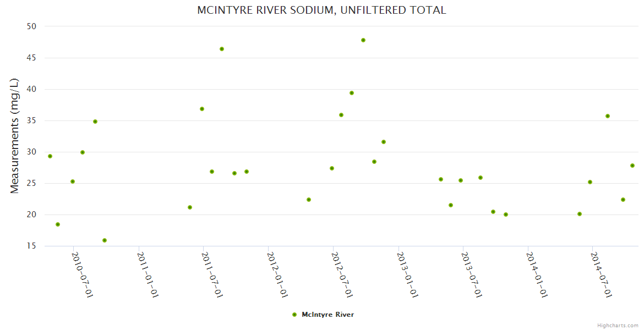The image size is (644, 330).
Task: Click the highest data point near 48 mg/L
Action: click(x=363, y=40)
